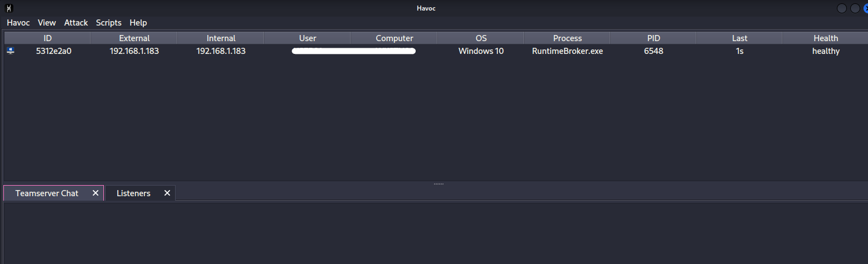This screenshot has width=868, height=264.
Task: Click the splitter handle dots between panels
Action: coord(438,183)
